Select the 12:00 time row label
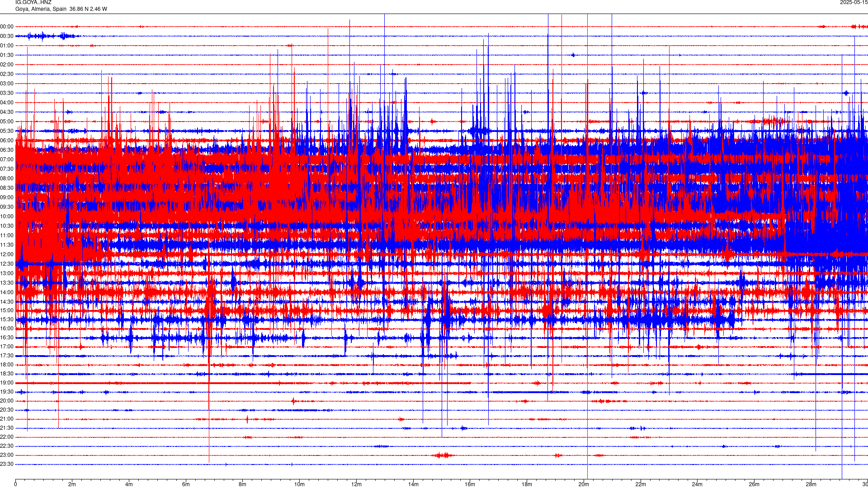 (x=7, y=254)
